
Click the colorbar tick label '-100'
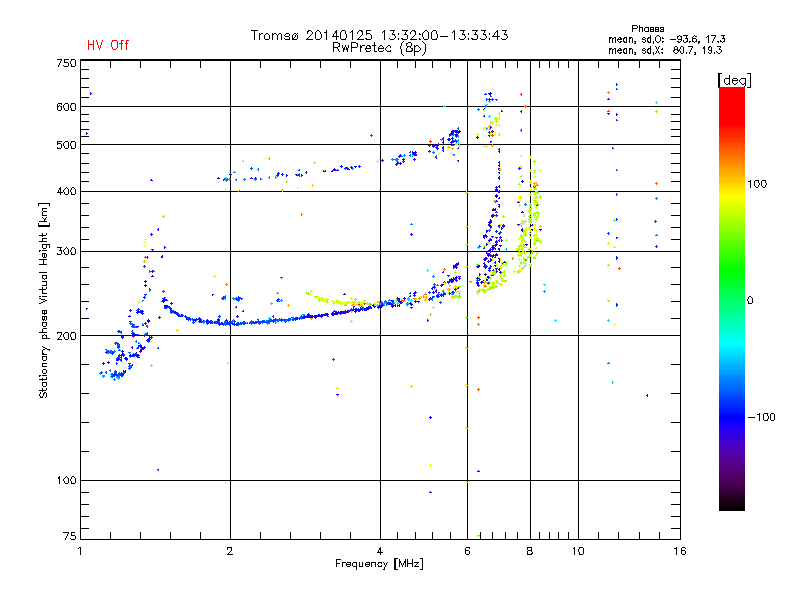click(761, 417)
